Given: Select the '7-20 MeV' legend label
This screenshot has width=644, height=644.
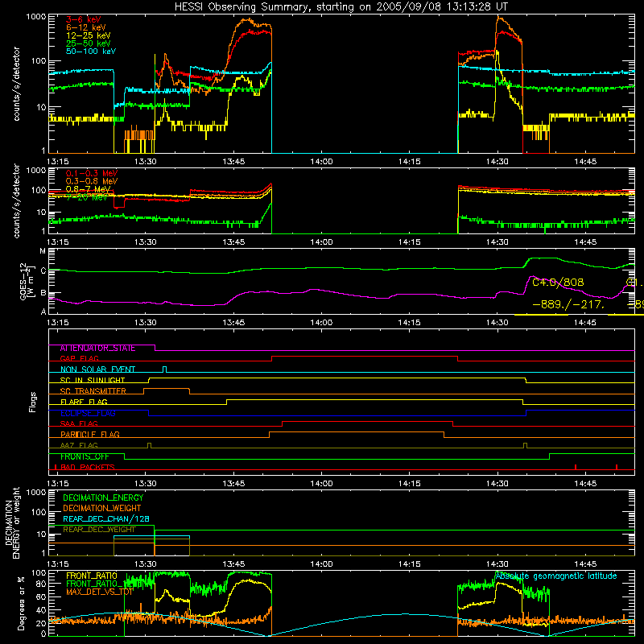Looking at the screenshot, I should 87,197.
